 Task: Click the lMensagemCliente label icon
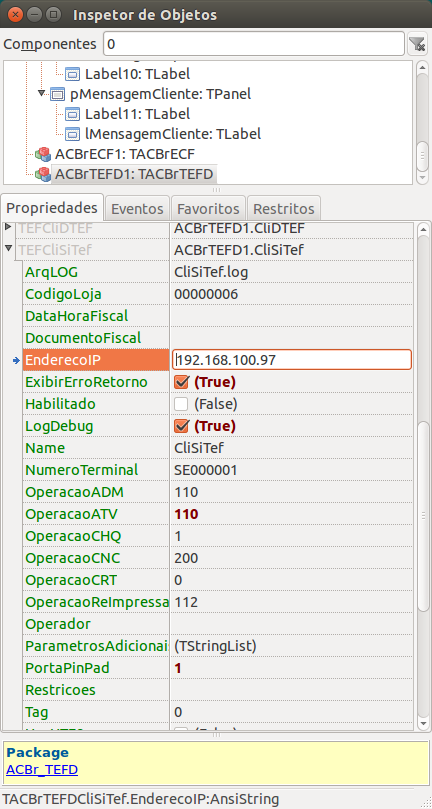point(73,134)
